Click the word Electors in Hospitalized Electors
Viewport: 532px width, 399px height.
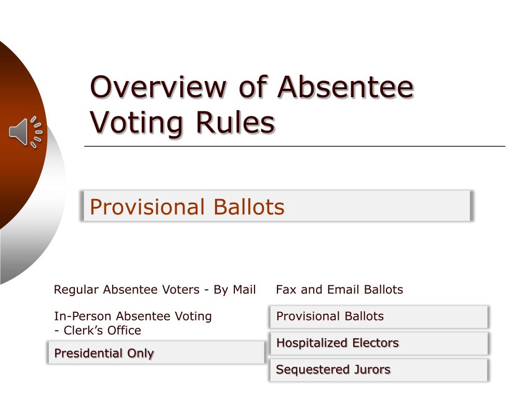pos(375,343)
